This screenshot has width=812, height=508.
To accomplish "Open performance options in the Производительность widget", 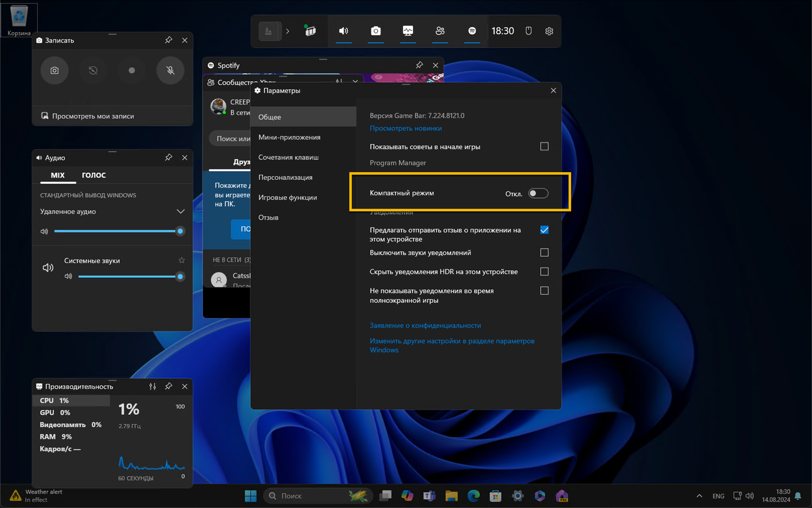I will (x=153, y=387).
